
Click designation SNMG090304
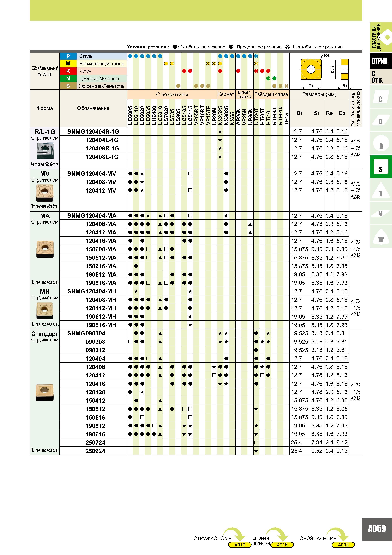[86, 333]
